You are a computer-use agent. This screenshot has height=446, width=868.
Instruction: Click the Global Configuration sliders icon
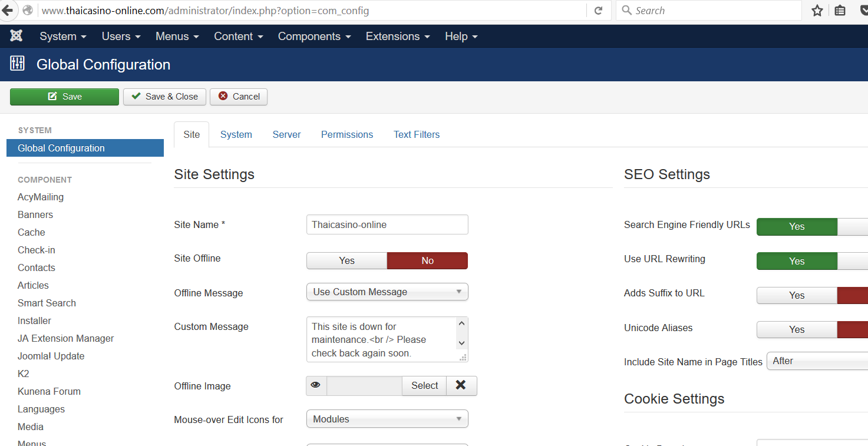(18, 64)
